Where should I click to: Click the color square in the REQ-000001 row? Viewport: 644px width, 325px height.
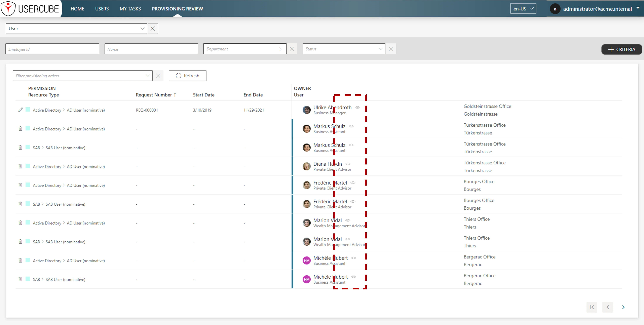point(28,109)
